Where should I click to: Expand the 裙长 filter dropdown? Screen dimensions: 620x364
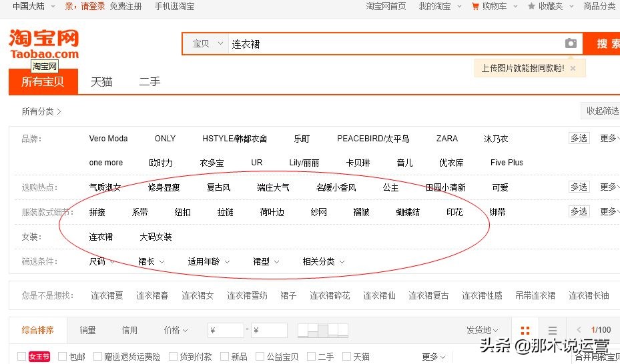pyautogui.click(x=151, y=261)
